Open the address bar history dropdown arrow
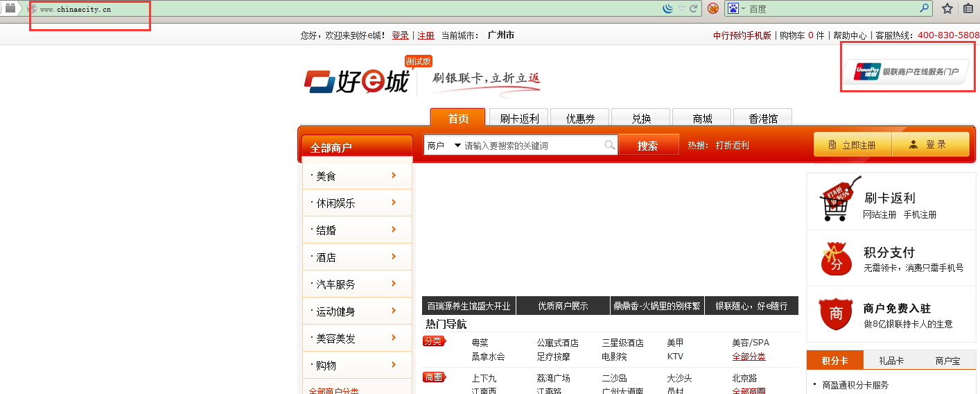The height and width of the screenshot is (394, 980). 681,8
